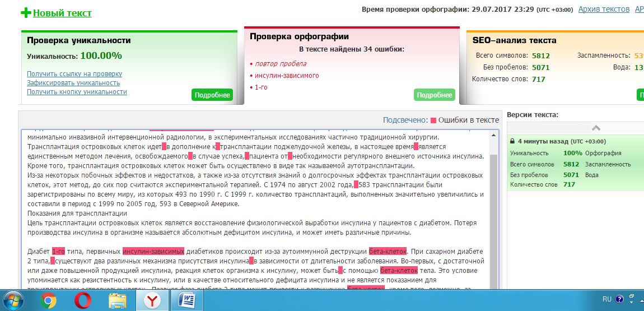The image size is (644, 311).
Task: Click Зафиксировать уникальность link
Action: [x=73, y=83]
